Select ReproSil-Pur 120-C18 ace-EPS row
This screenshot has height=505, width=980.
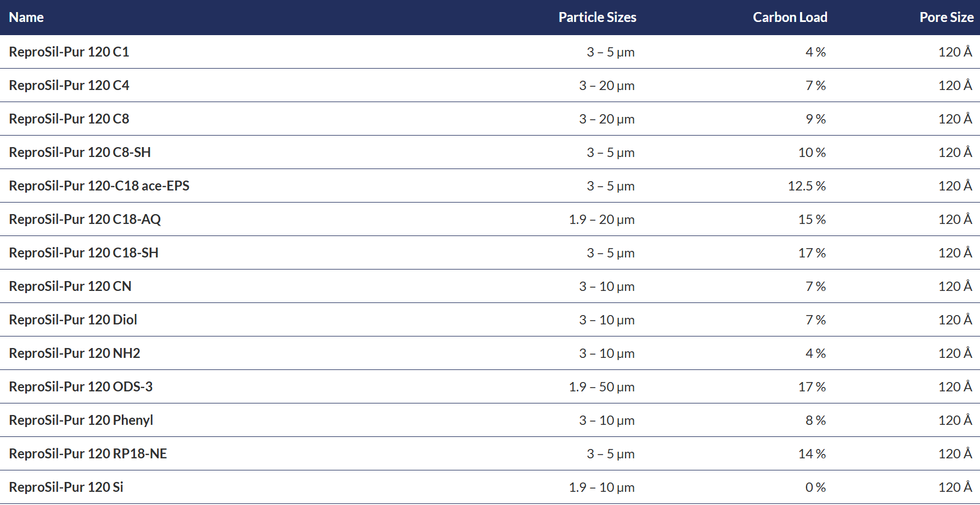(x=490, y=186)
